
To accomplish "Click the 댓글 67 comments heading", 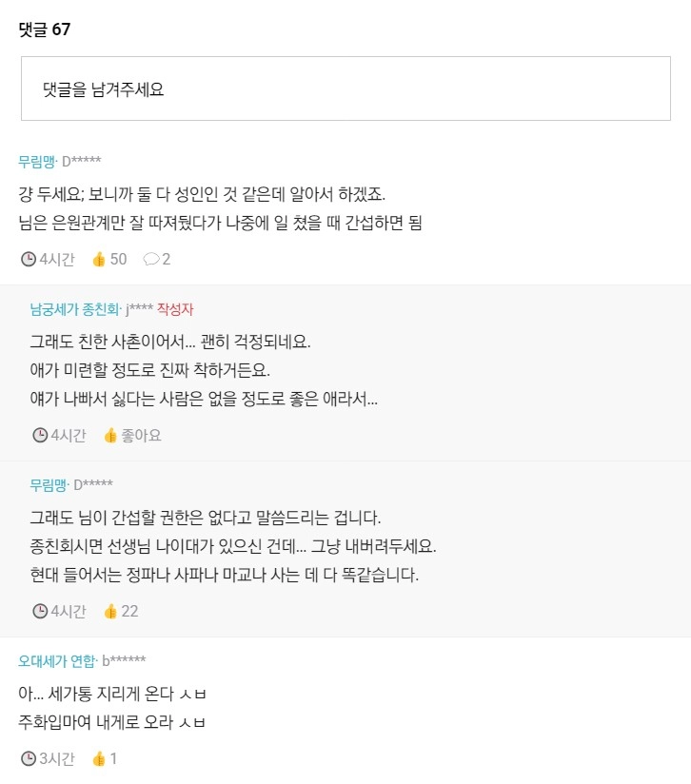I will click(x=44, y=29).
